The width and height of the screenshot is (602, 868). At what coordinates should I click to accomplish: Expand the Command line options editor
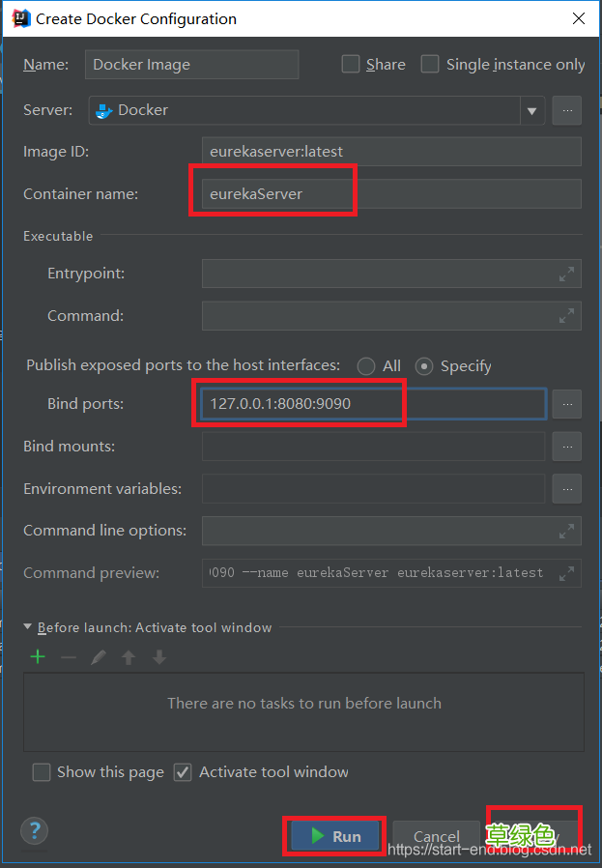[566, 531]
